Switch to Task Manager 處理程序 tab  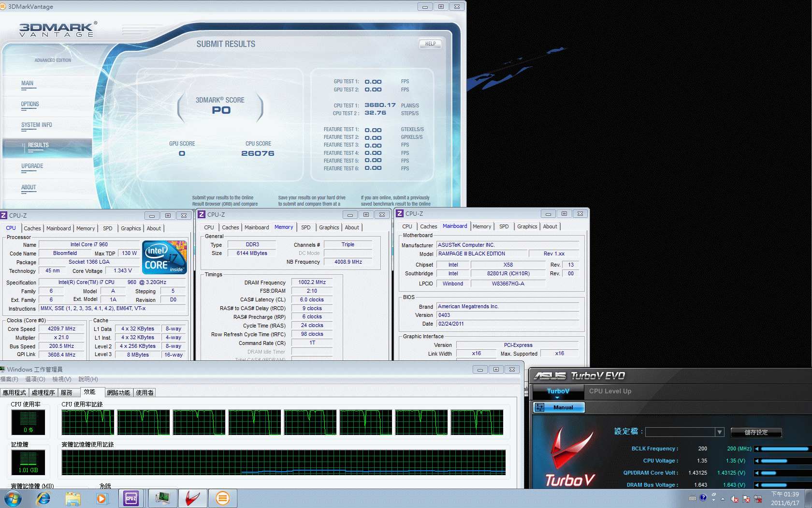[43, 393]
